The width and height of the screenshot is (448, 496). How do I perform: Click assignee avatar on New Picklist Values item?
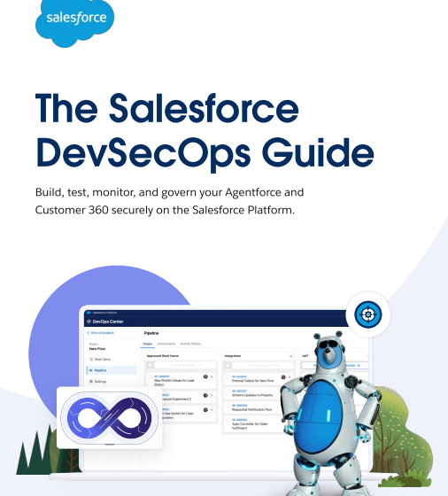(205, 376)
